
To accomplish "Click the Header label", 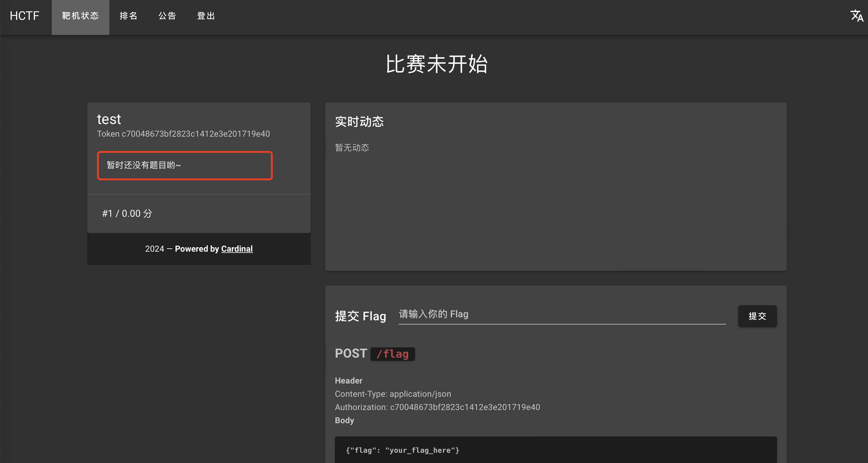I will tap(348, 381).
